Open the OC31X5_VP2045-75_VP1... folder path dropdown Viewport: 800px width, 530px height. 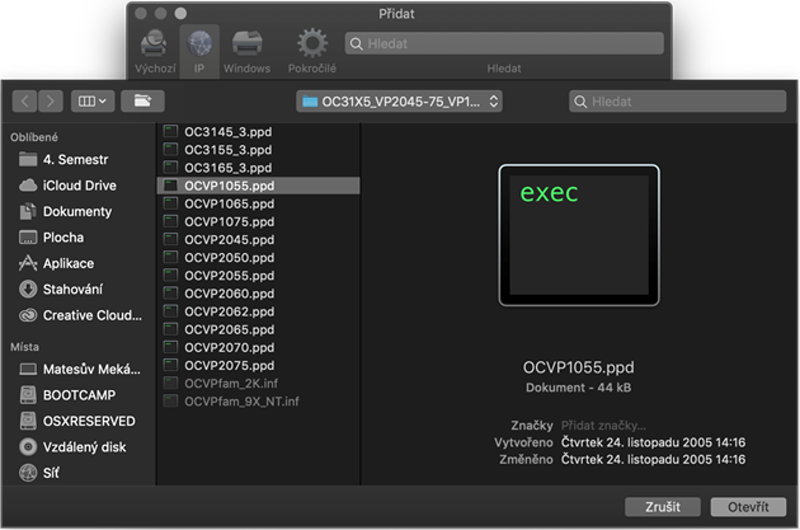399,102
